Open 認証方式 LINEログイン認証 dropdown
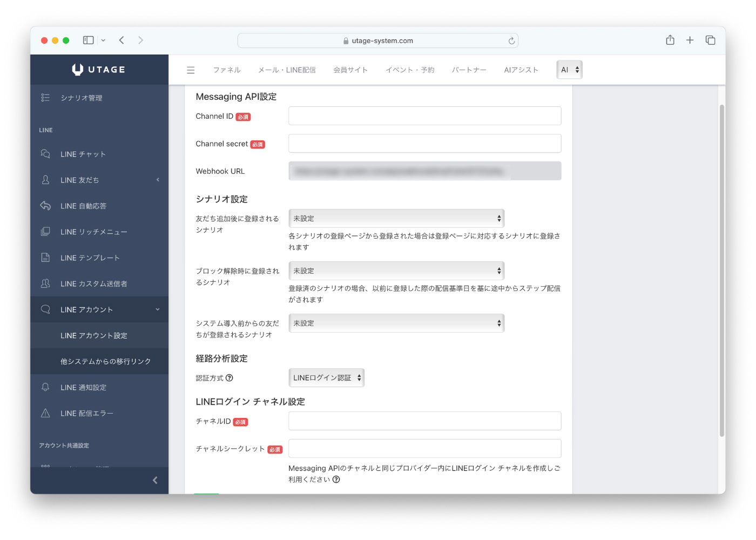The height and width of the screenshot is (540, 756). (327, 378)
